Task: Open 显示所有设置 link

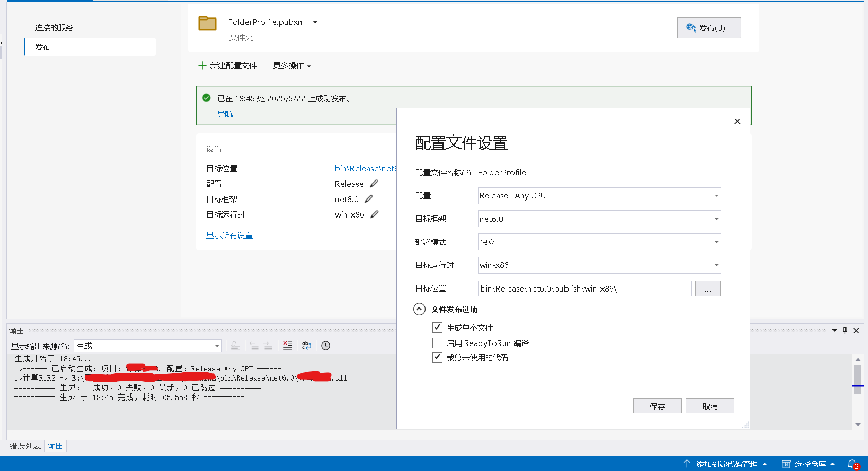Action: click(229, 234)
